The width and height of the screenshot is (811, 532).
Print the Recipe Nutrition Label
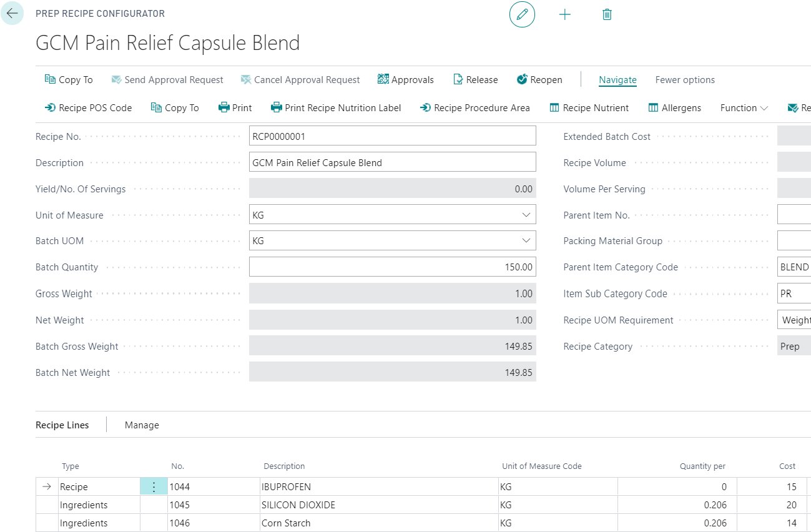tap(336, 108)
